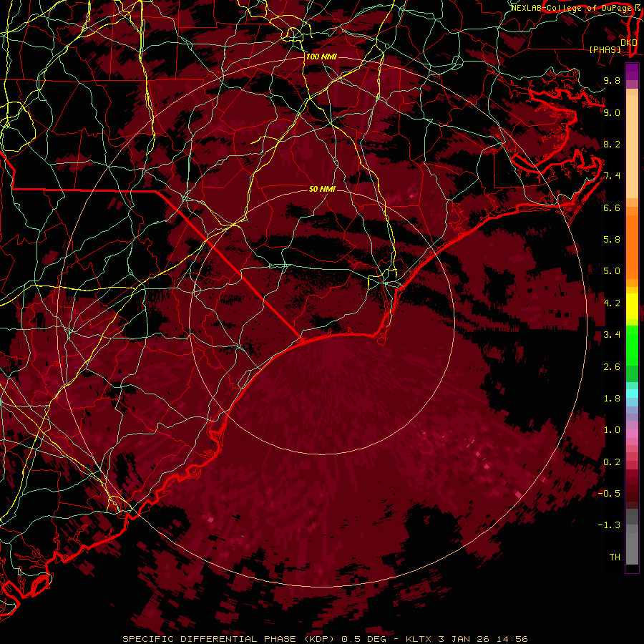The height and width of the screenshot is (644, 644).
Task: Click the 6.6 scale value
Action: tap(612, 208)
